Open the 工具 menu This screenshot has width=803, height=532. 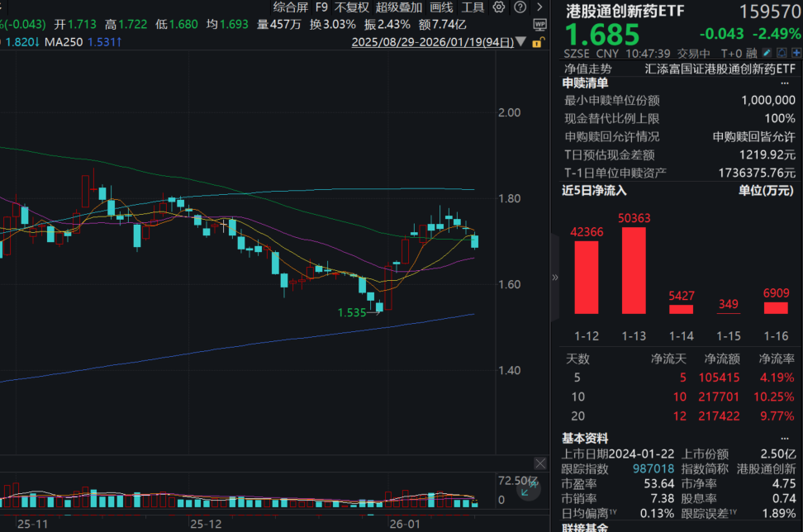[472, 7]
